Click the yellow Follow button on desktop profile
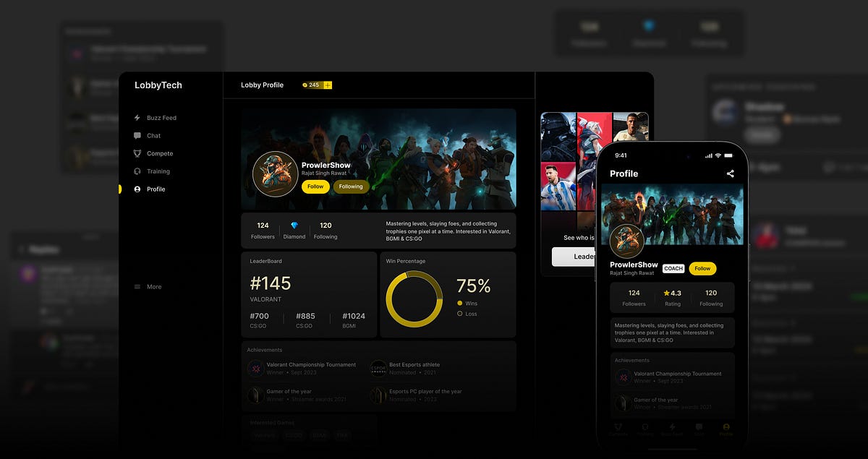 coord(315,186)
